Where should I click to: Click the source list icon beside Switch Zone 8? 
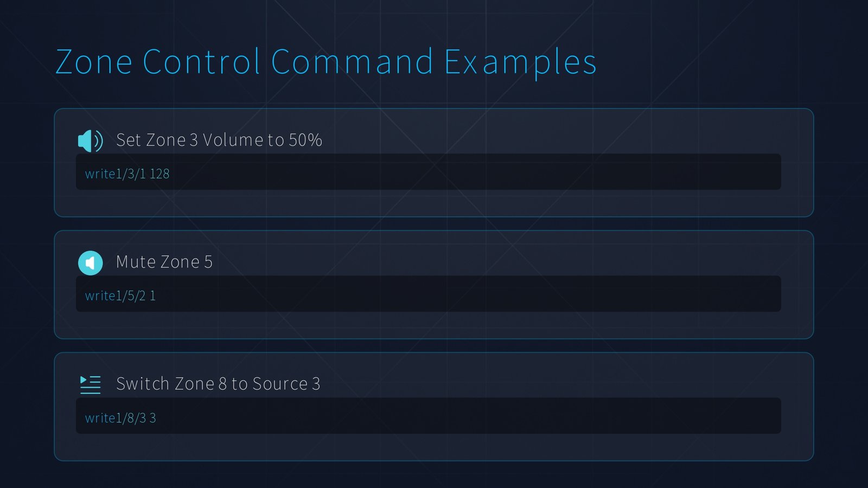90,384
